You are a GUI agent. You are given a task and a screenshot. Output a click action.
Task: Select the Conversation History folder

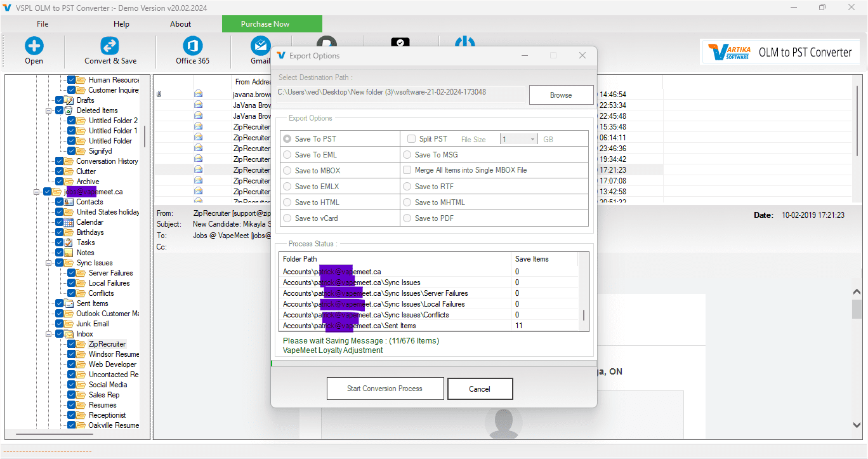pos(107,161)
